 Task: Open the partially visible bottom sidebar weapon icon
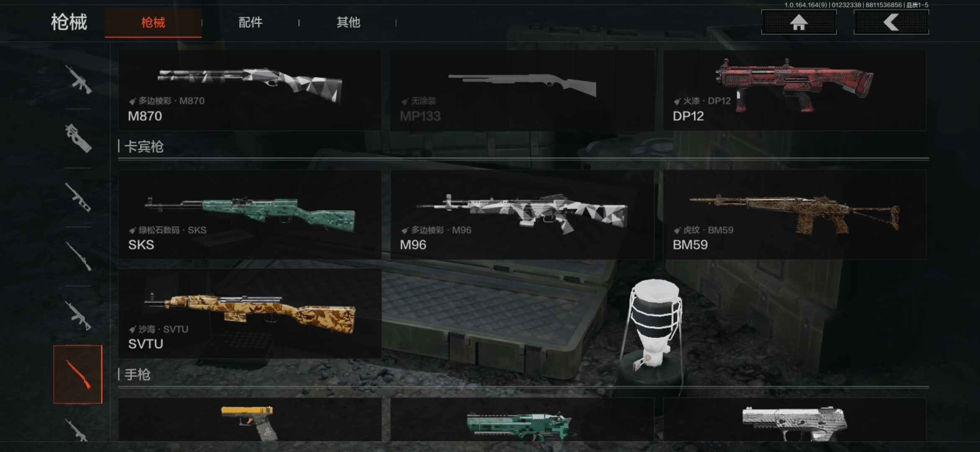(78, 430)
